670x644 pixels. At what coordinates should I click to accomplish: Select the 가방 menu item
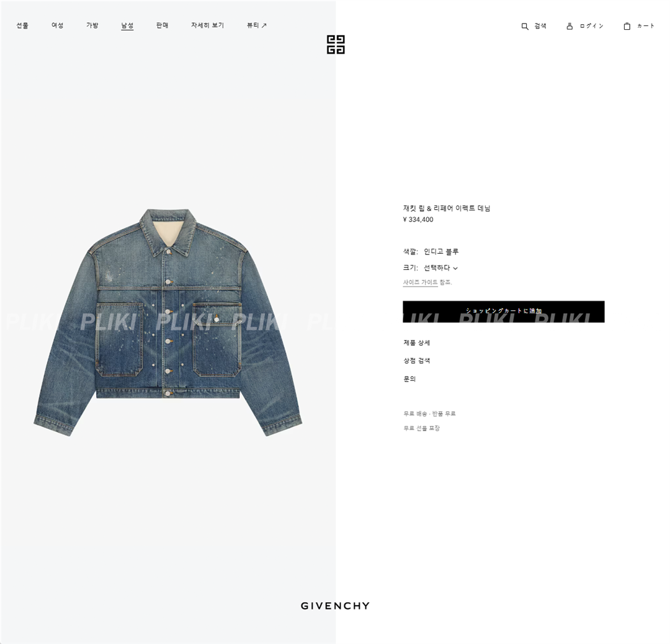(x=92, y=25)
